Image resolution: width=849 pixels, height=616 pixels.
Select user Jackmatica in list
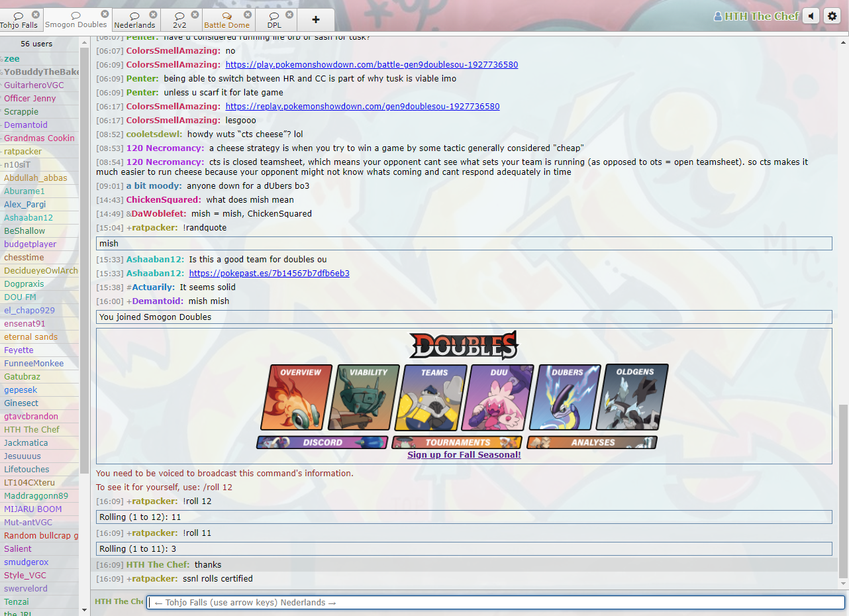click(39, 443)
